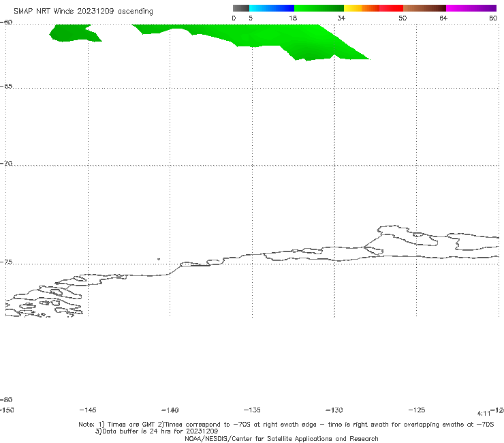Viewport: 504px width, 443px height.
Task: Click the longitude label '-130'
Action: point(334,410)
